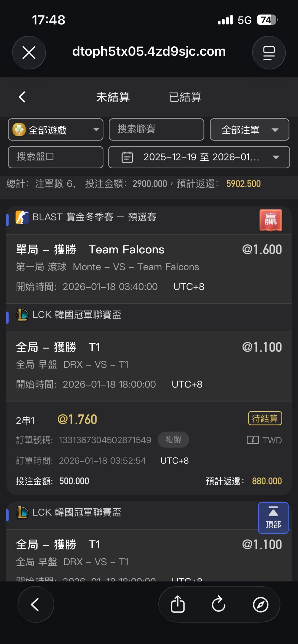Switch to the 未結算 tab
298x644 pixels.
[x=113, y=97]
